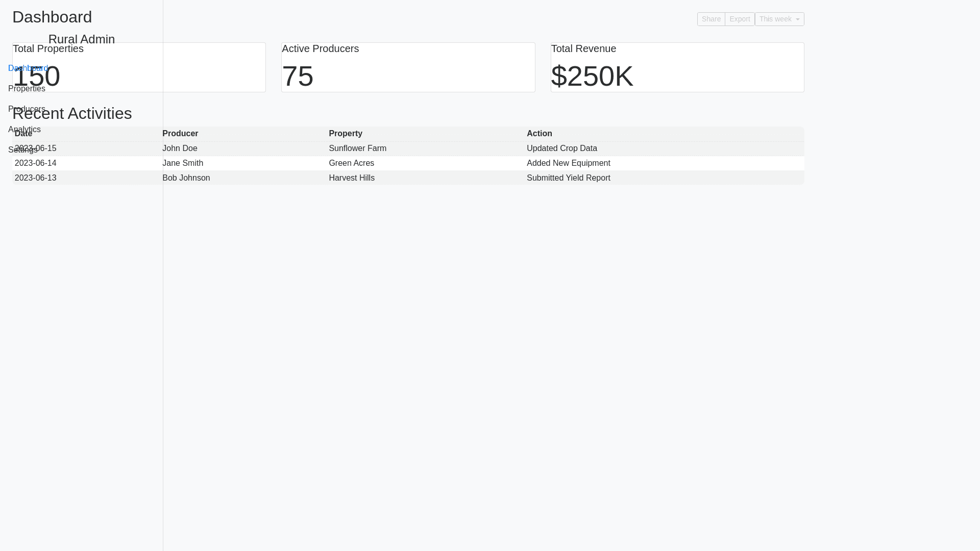Click Submitted Yield Report action cell
This screenshot has height=551, width=980.
point(568,178)
